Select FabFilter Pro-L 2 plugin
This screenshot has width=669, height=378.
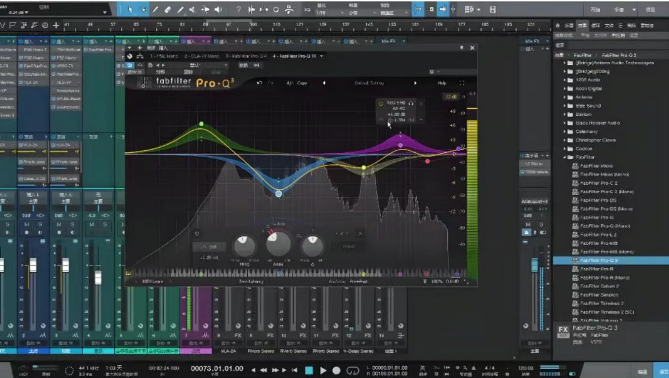coord(598,235)
